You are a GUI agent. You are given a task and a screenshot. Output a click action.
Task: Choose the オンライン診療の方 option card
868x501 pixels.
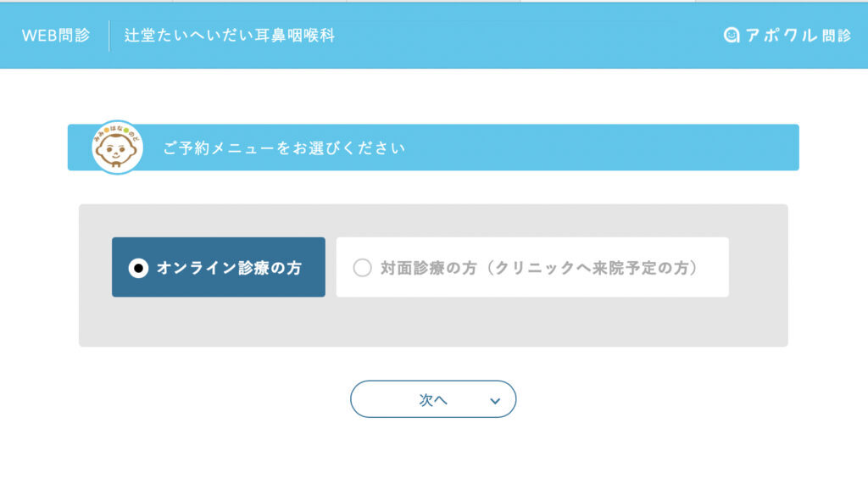[218, 267]
